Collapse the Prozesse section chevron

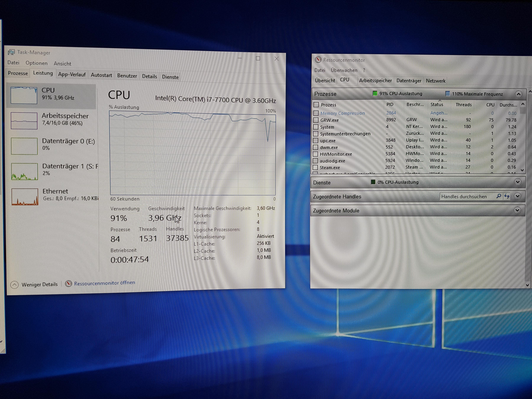click(518, 94)
